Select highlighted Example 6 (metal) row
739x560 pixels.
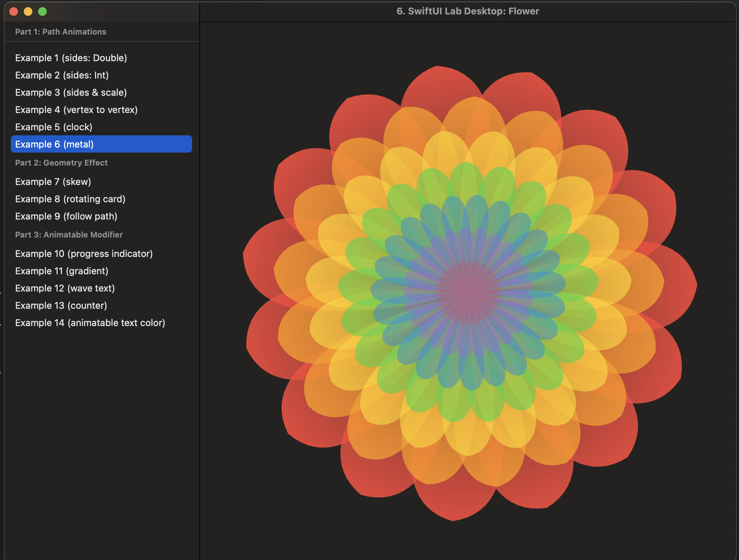(x=101, y=144)
